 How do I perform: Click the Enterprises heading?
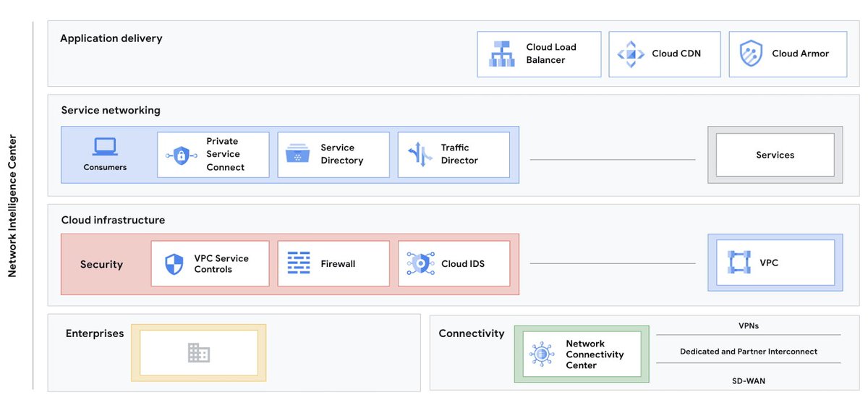coord(95,333)
